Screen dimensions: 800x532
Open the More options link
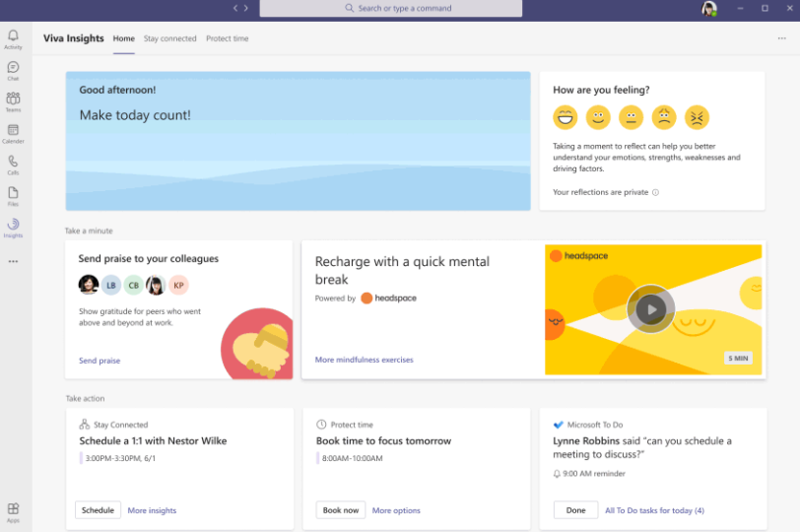pyautogui.click(x=396, y=510)
